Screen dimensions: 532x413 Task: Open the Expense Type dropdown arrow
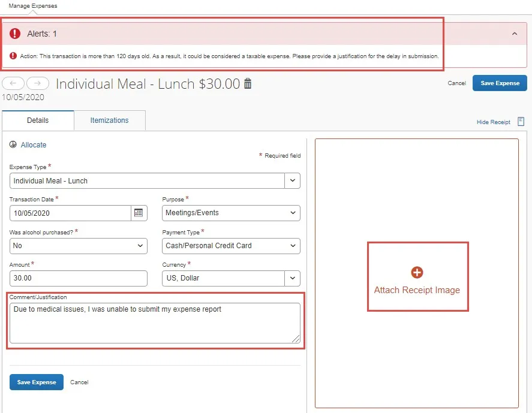[293, 181]
